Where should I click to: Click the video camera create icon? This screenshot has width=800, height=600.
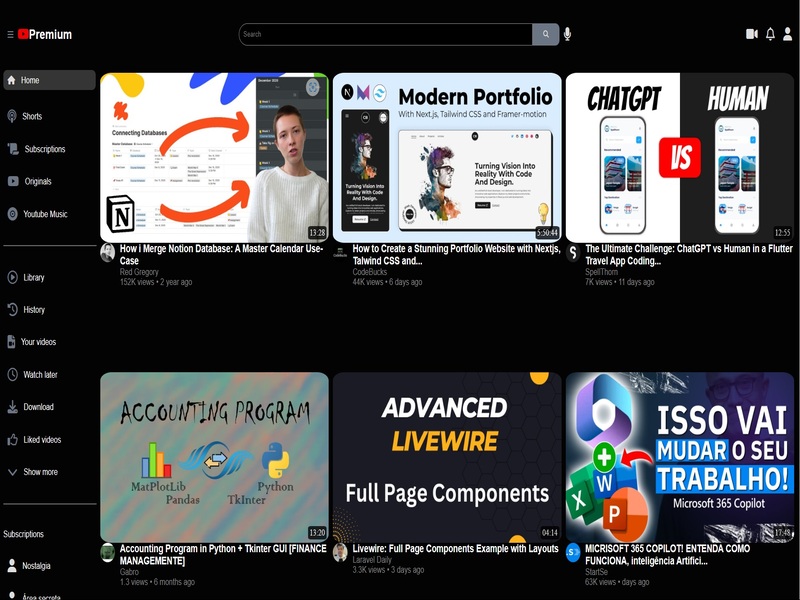752,34
